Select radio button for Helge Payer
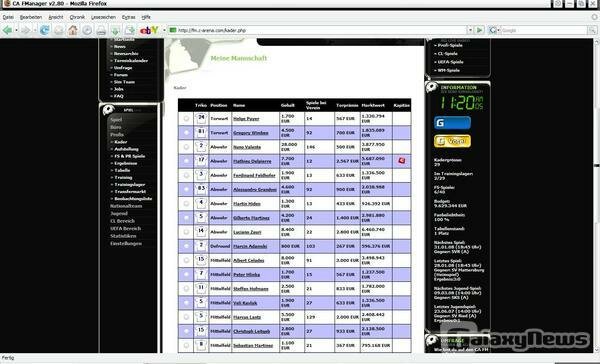This screenshot has height=364, width=600. tap(186, 119)
